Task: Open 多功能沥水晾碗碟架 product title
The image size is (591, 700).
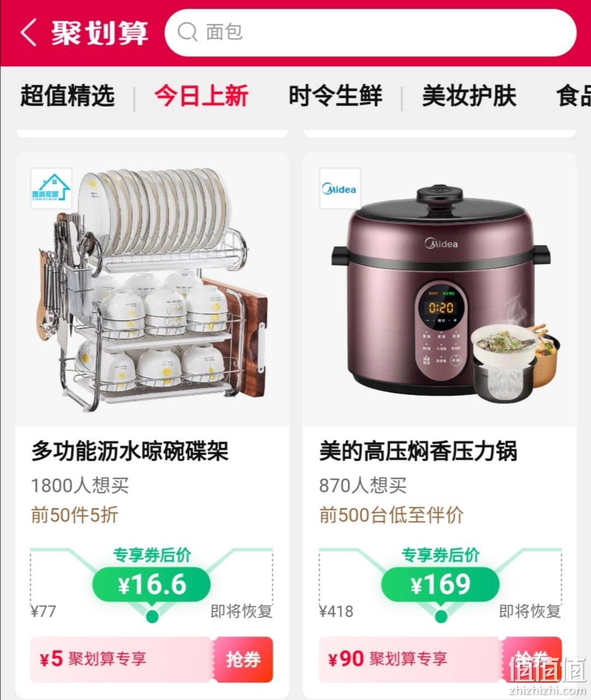Action: click(x=130, y=452)
